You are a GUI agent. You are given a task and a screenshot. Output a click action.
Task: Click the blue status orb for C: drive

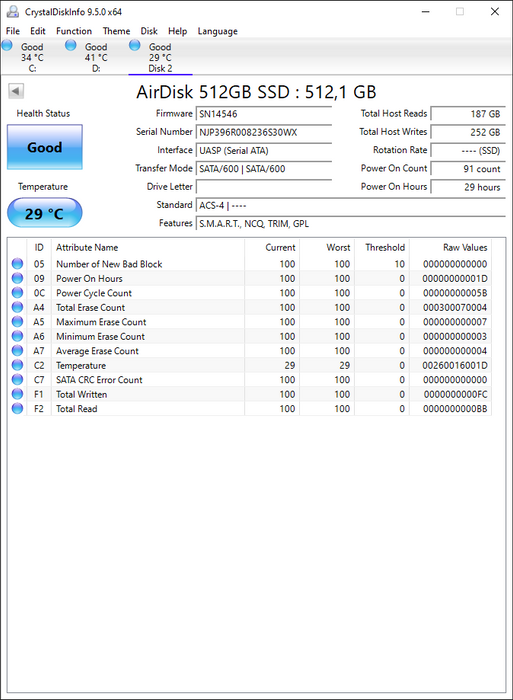tap(7, 45)
